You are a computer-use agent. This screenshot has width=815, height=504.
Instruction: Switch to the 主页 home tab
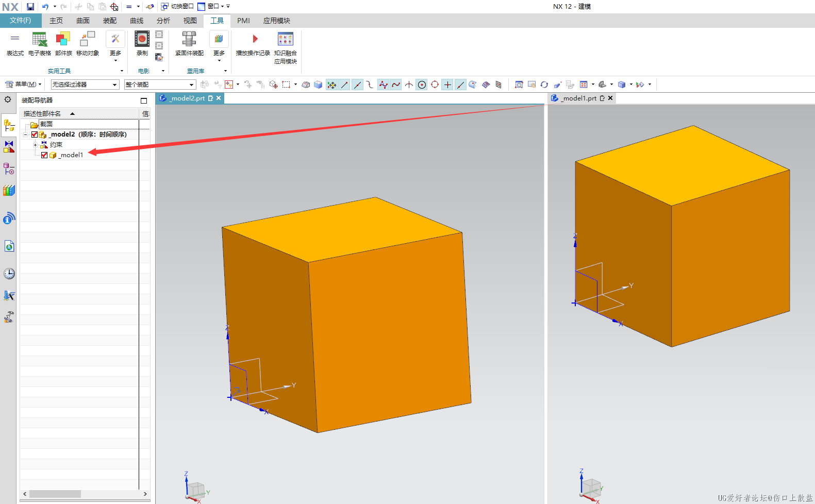click(x=56, y=21)
